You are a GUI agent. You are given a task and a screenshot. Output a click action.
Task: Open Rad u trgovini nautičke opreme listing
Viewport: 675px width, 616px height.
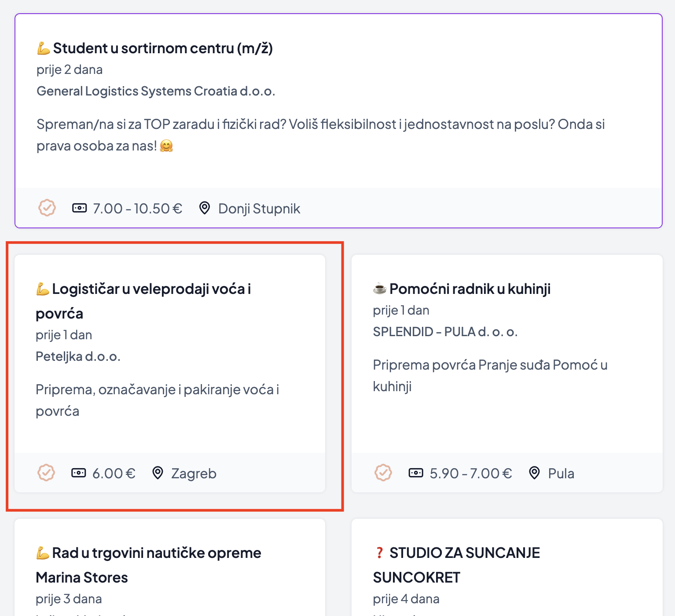[157, 553]
